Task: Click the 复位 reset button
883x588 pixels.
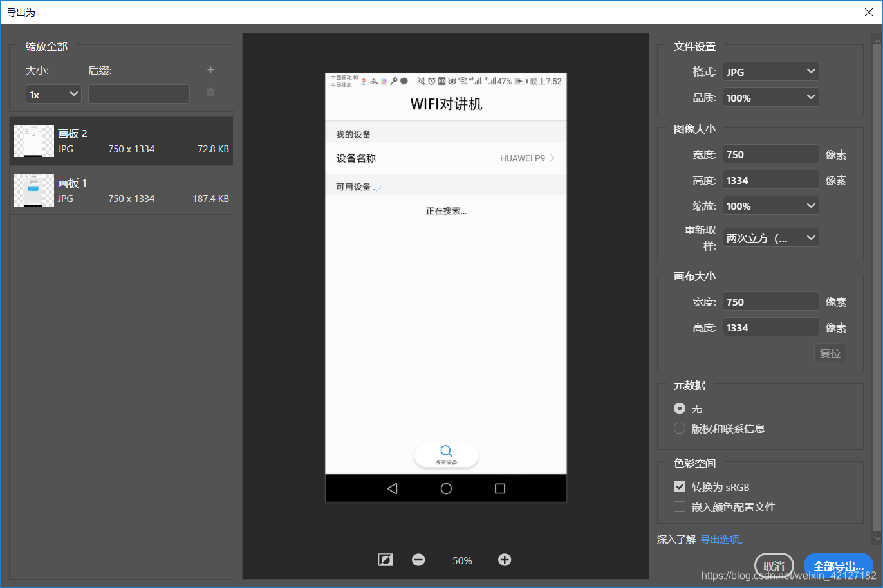Action: click(x=830, y=353)
